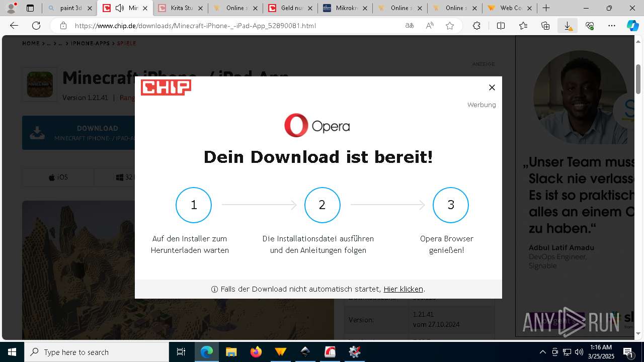Switch to the 'paint 3d' tab
644x362 pixels.
tap(69, 8)
